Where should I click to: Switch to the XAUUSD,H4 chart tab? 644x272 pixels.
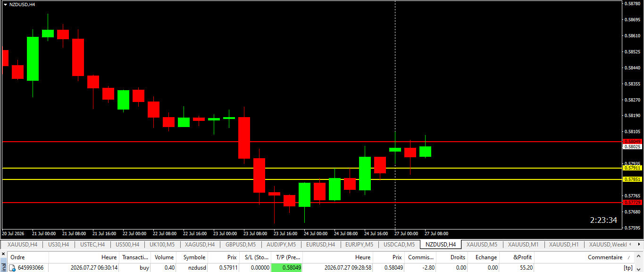(x=22, y=245)
